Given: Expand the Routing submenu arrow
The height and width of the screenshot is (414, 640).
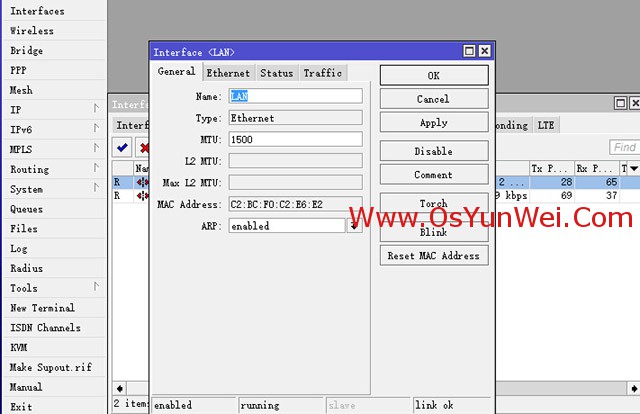Looking at the screenshot, I should pos(96,169).
